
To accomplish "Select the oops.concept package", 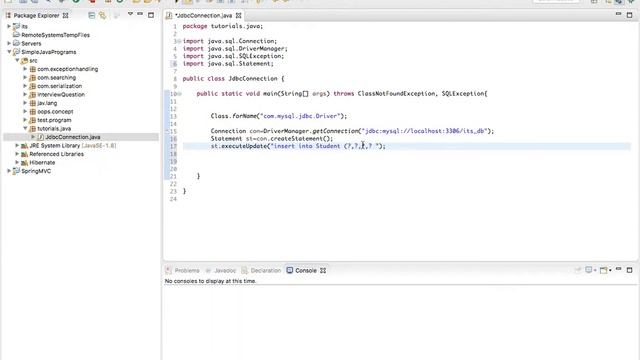I will click(56, 111).
